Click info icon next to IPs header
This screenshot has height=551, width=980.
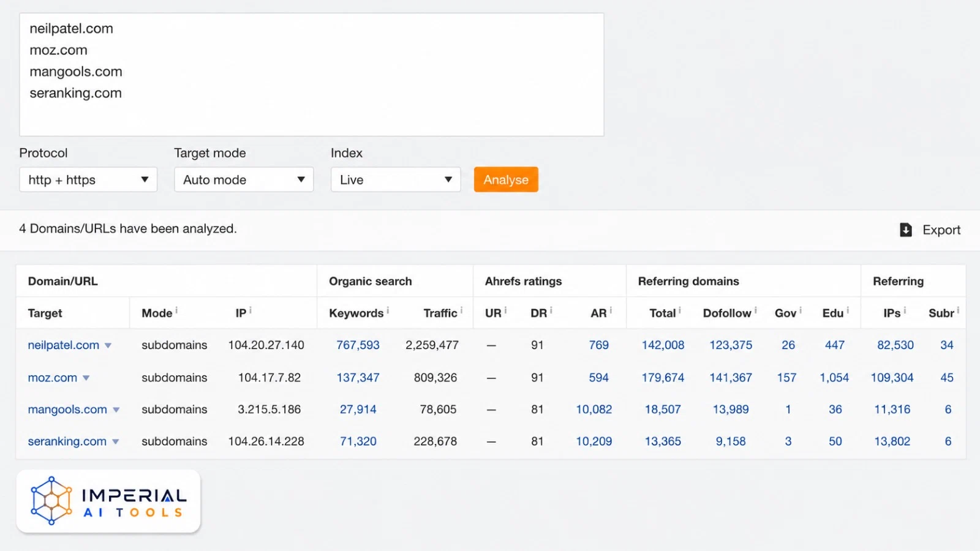[x=905, y=310]
